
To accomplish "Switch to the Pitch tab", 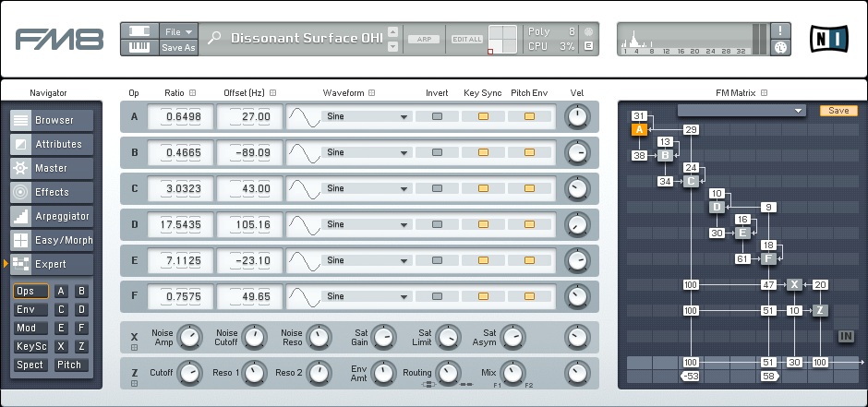I will [71, 365].
